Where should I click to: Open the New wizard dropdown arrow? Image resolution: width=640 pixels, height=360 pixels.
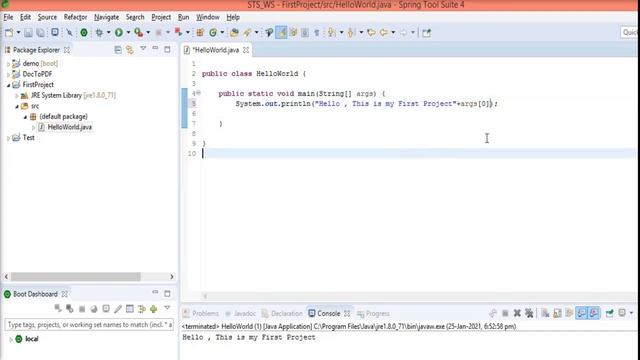point(18,33)
